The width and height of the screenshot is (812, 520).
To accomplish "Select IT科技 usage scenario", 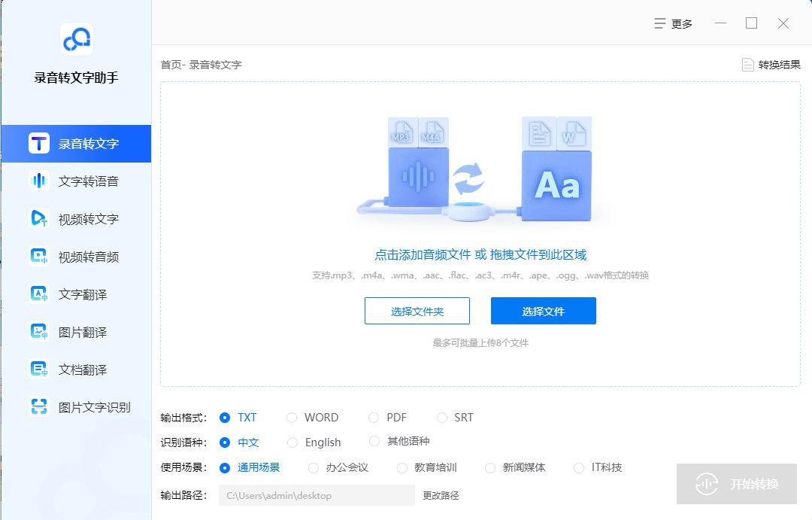I will (598, 467).
